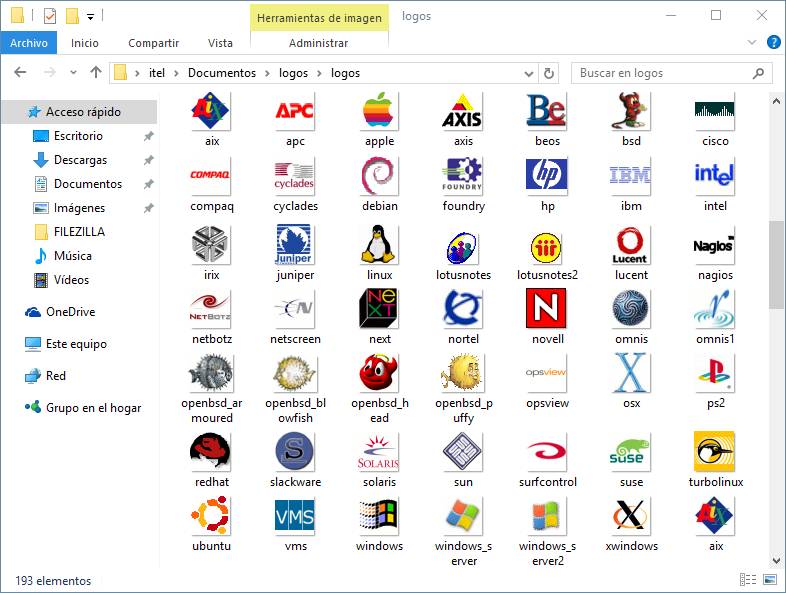This screenshot has height=593, width=786.
Task: Open the address bar history dropdown
Action: [x=528, y=74]
